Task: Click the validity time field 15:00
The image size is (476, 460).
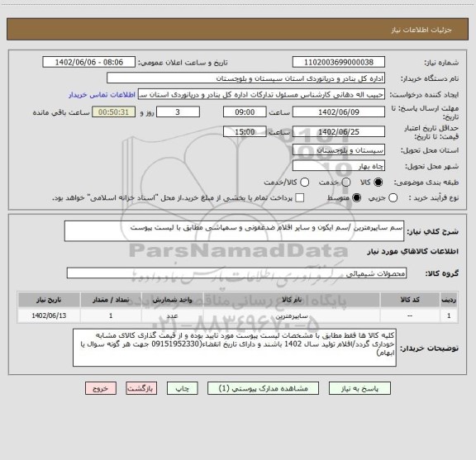Action: [x=245, y=131]
